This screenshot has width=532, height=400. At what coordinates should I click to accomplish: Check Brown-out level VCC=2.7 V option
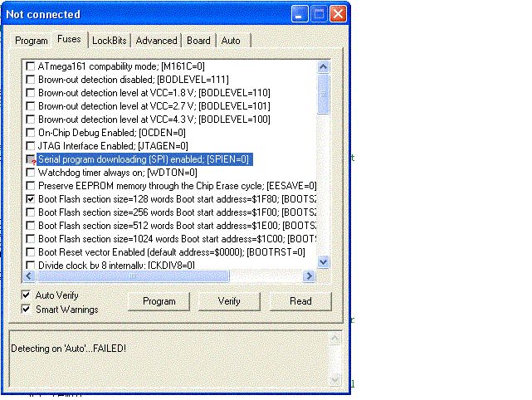click(31, 106)
